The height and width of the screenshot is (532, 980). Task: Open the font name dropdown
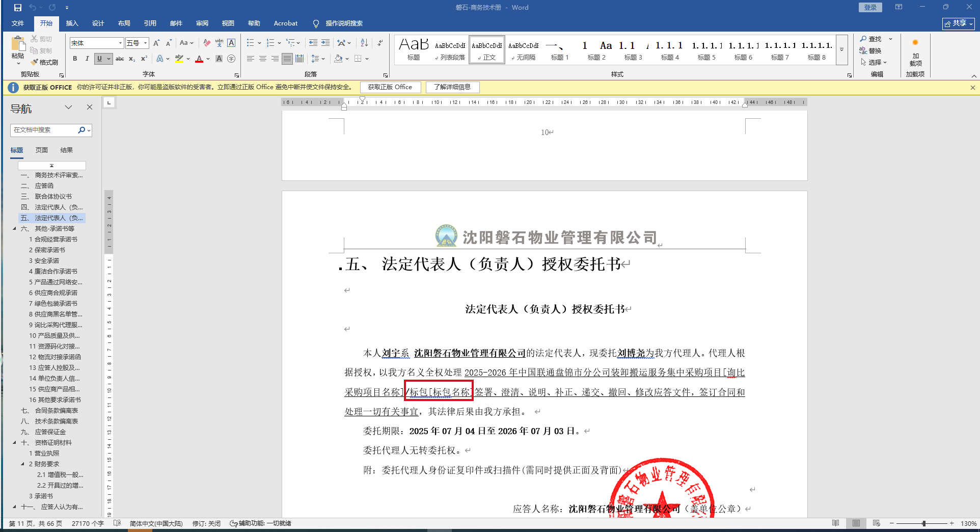[x=120, y=43]
